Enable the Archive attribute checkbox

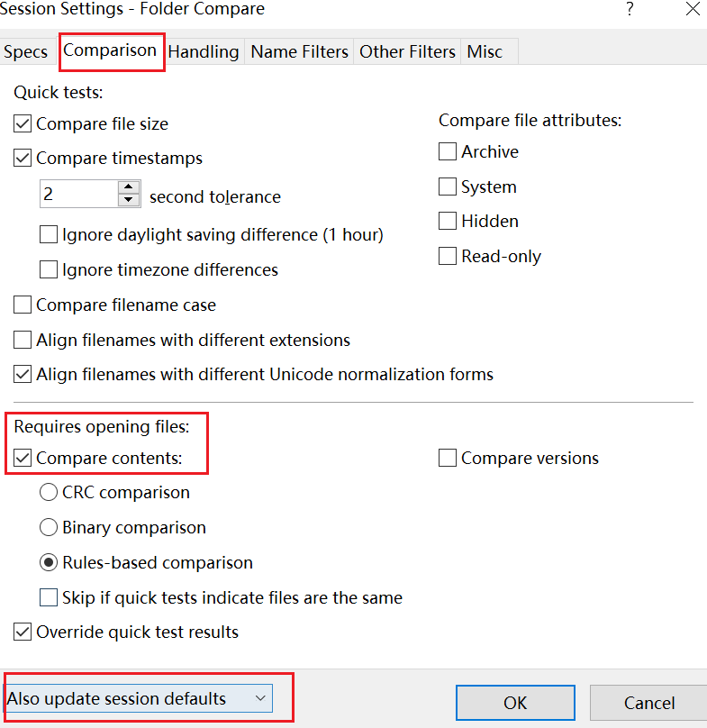(x=448, y=151)
